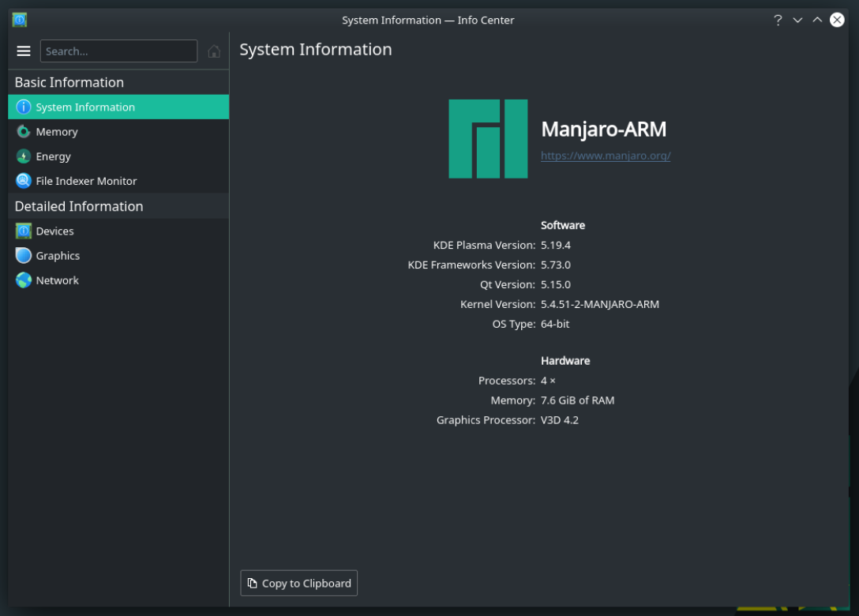This screenshot has width=859, height=616.
Task: Open the Energy information page
Action: (x=54, y=156)
